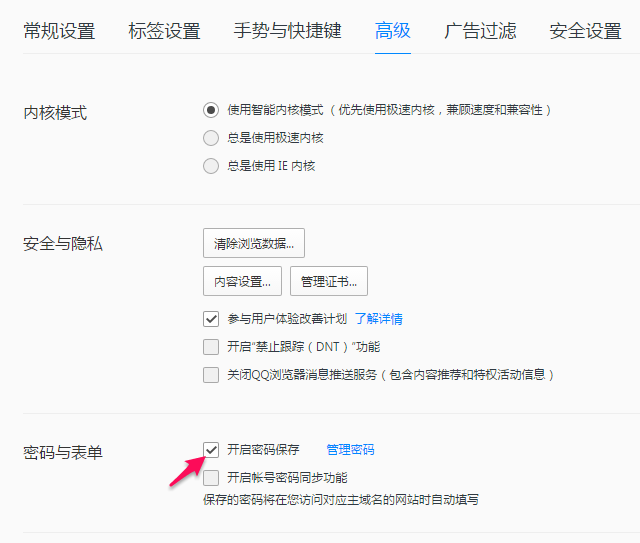Open the 安全设置 tab
The image size is (640, 543).
[585, 31]
